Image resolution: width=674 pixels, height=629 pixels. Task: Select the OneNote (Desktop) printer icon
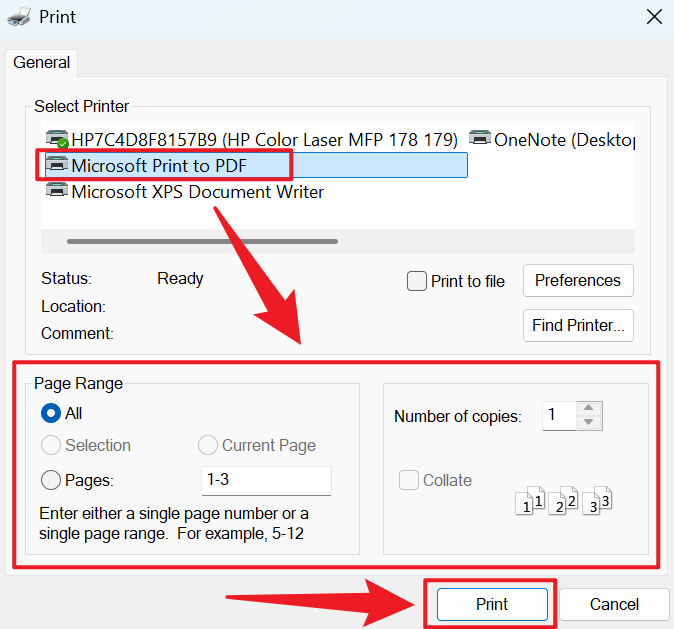[480, 138]
